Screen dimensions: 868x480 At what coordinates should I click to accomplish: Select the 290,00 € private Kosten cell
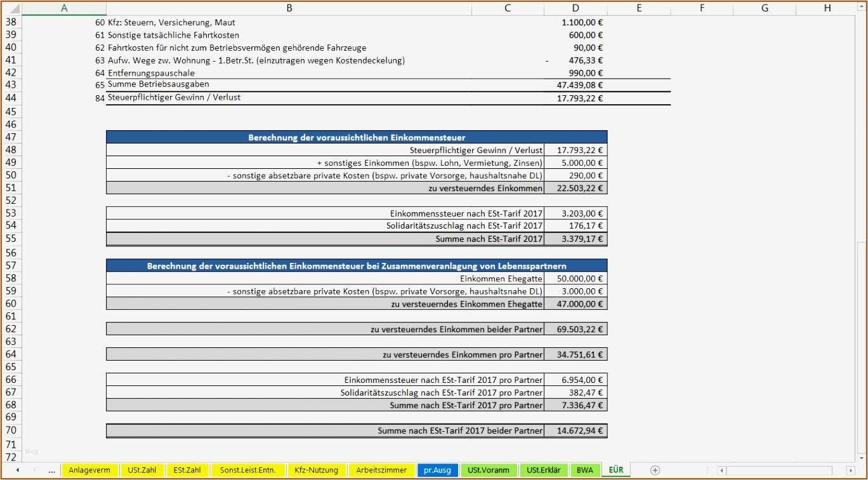(x=575, y=175)
